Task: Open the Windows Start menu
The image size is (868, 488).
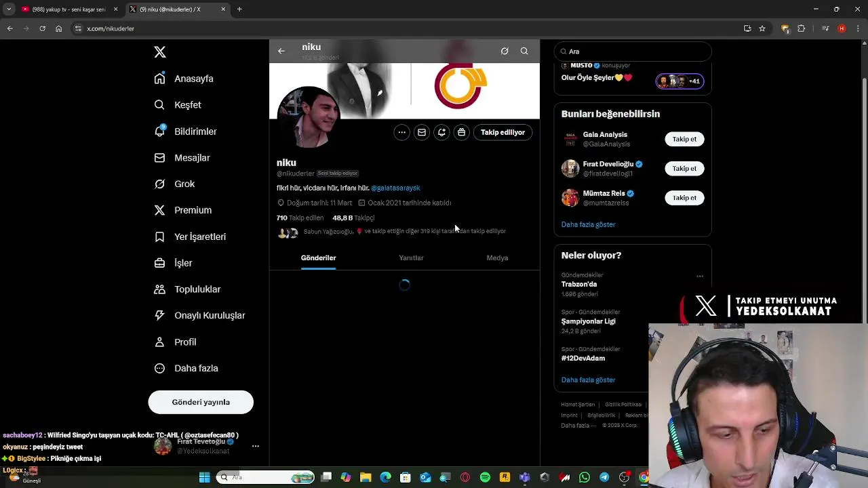Action: (x=204, y=477)
